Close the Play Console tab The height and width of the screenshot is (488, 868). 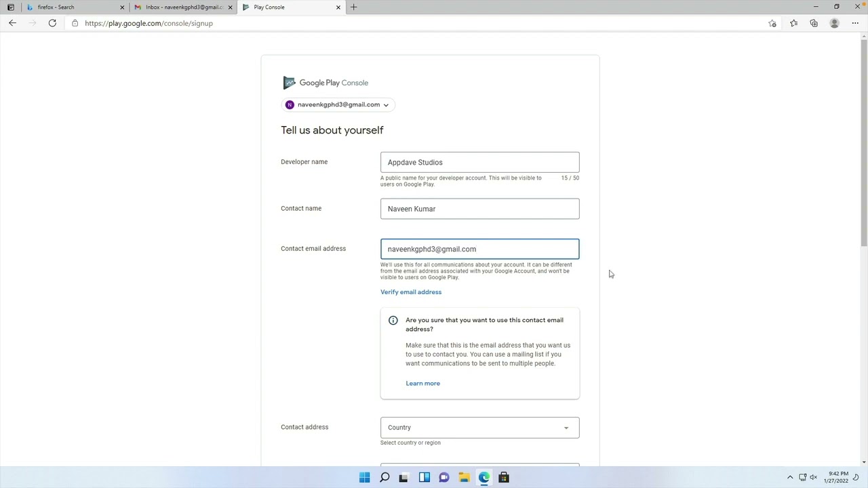[338, 7]
